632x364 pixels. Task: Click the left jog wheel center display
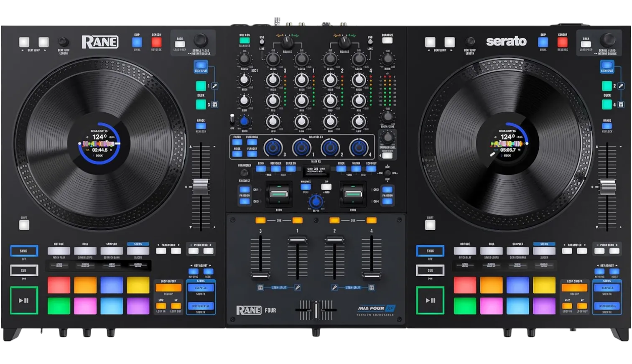coord(99,143)
